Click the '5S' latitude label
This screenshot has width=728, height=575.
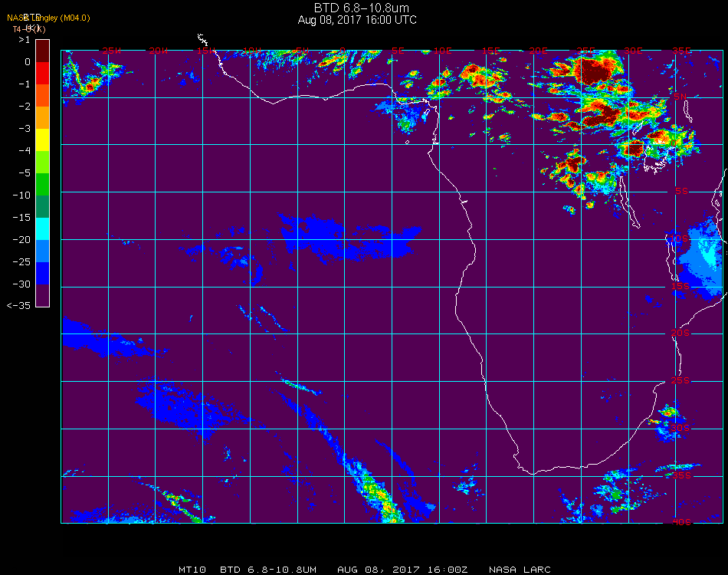click(x=681, y=192)
